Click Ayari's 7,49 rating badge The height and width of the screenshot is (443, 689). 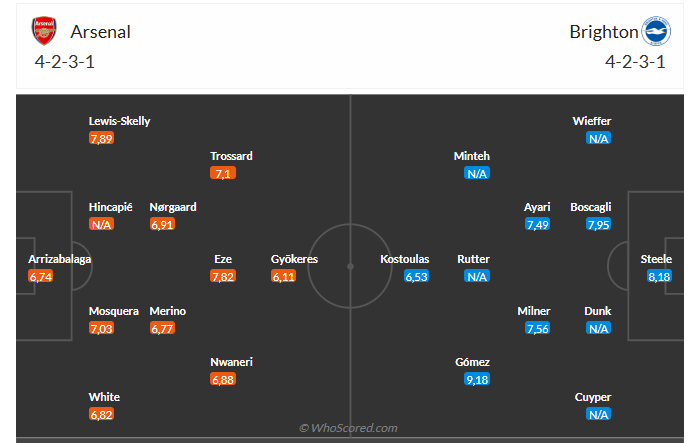[538, 225]
